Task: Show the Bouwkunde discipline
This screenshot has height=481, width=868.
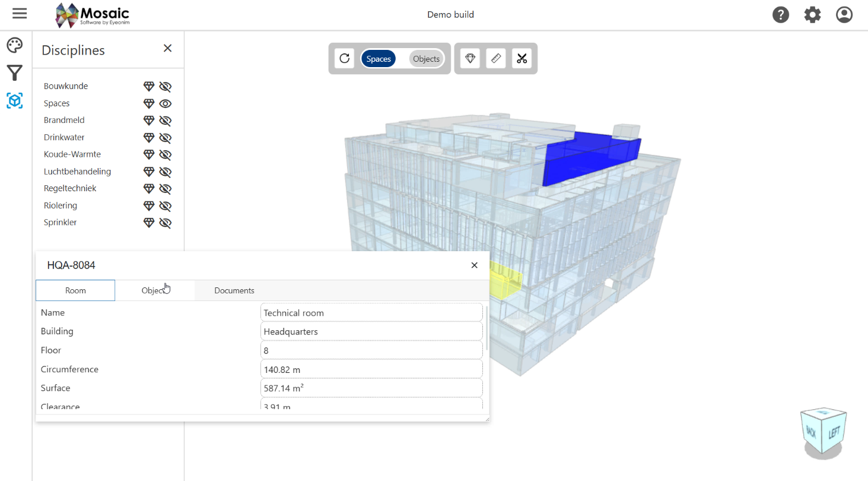Action: pyautogui.click(x=166, y=87)
